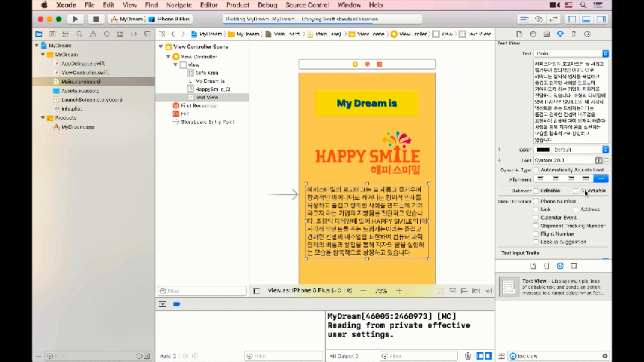Screen dimensions: 644x362
Task: Collapse View Controller in outline
Action: [168, 57]
